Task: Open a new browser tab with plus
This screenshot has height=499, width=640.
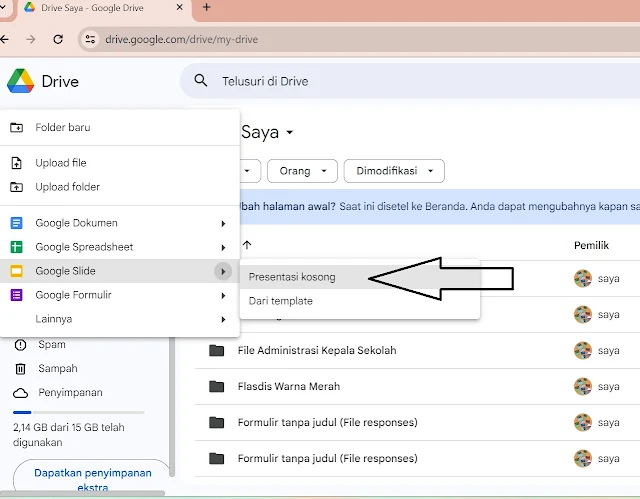Action: click(x=207, y=7)
